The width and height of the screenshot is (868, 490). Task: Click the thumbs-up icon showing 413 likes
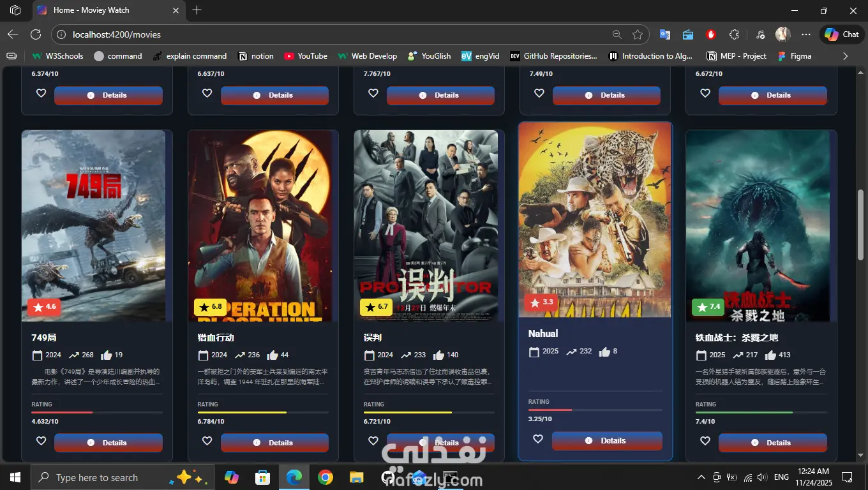[770, 355]
